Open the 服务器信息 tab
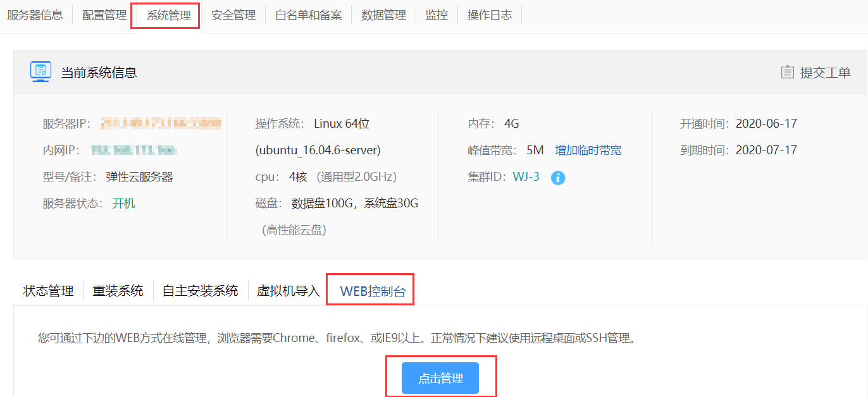This screenshot has height=397, width=868. pos(35,15)
